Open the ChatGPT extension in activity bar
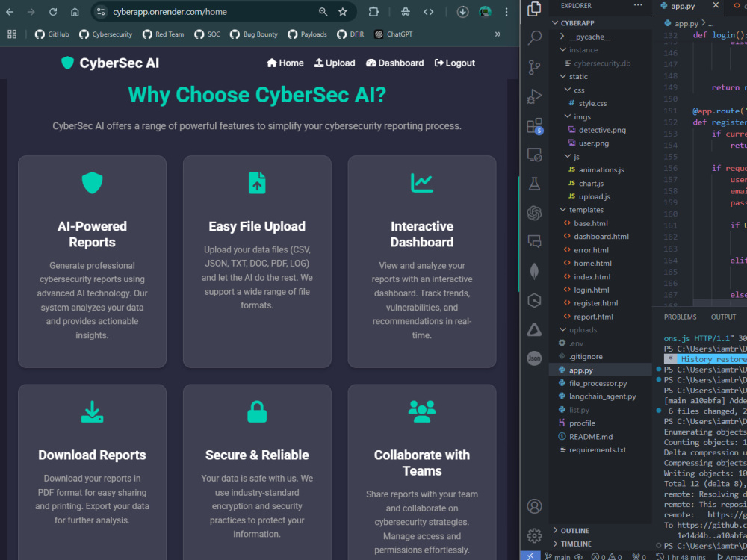The image size is (747, 560). tap(535, 213)
